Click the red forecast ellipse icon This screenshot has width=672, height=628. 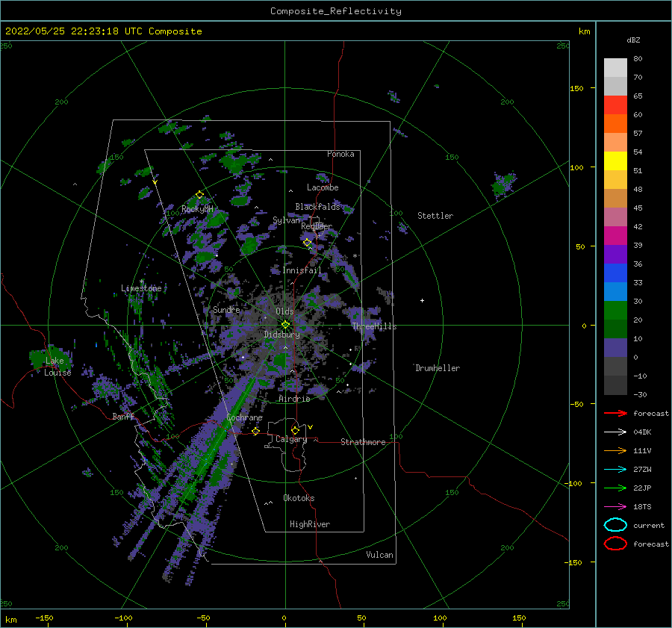tap(615, 544)
